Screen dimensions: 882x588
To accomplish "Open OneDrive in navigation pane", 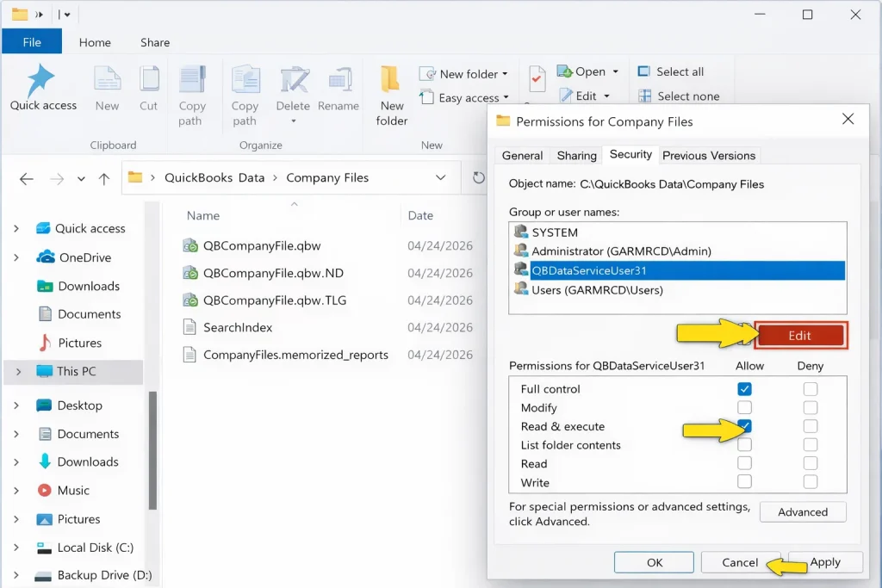I will click(73, 257).
